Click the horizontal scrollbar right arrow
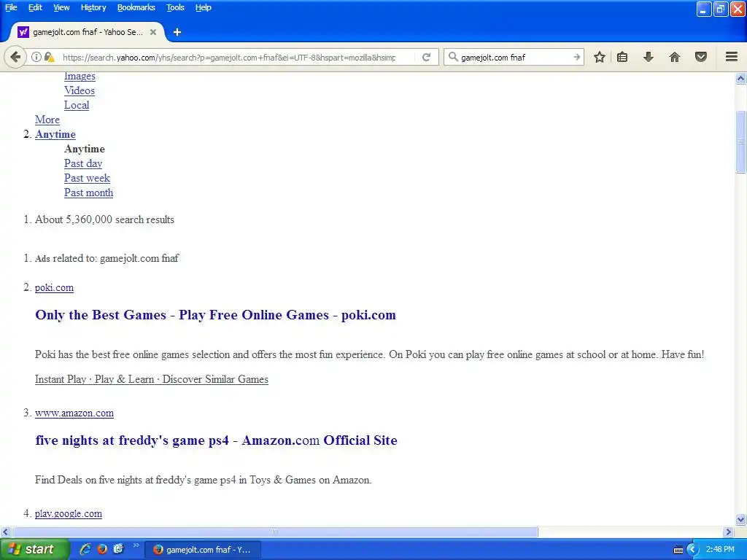 729,532
